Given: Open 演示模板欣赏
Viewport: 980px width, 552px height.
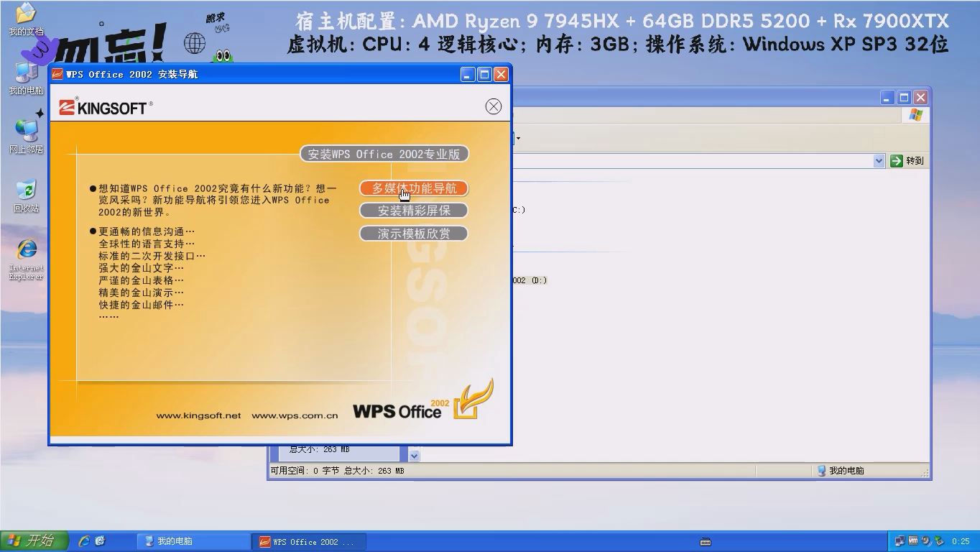Looking at the screenshot, I should [x=414, y=234].
